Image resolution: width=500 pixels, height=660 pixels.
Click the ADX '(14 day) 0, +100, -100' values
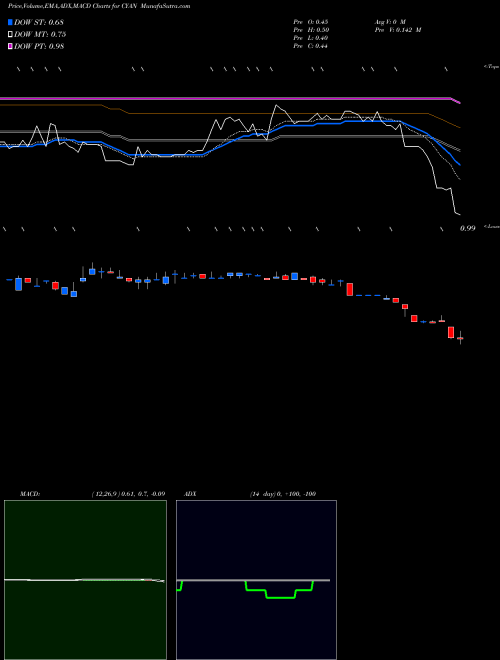click(283, 494)
